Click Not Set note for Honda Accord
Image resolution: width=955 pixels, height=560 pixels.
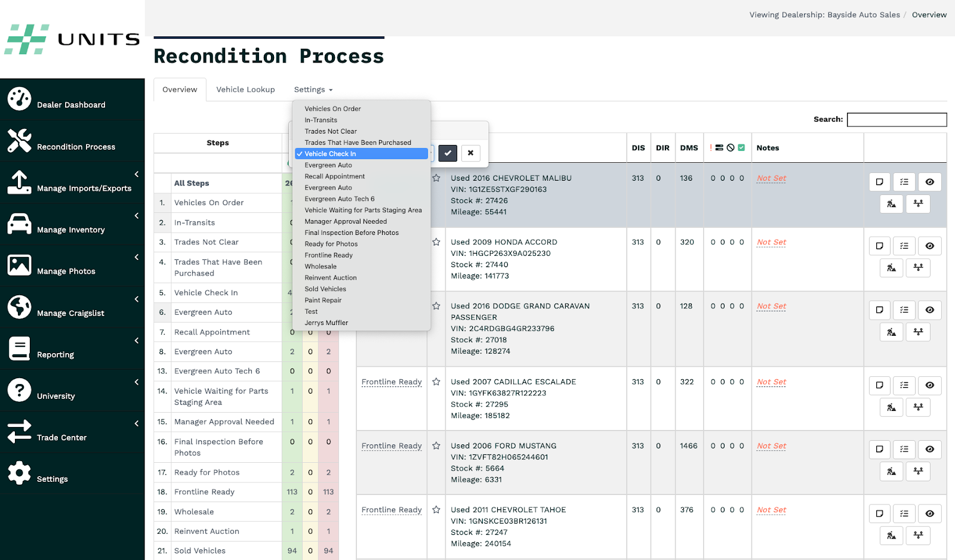click(771, 242)
